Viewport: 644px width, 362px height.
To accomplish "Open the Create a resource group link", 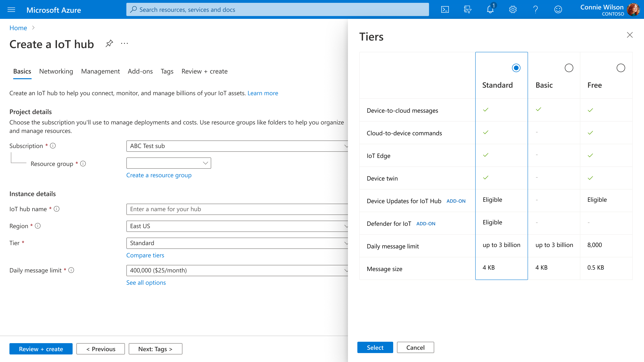I will 159,175.
